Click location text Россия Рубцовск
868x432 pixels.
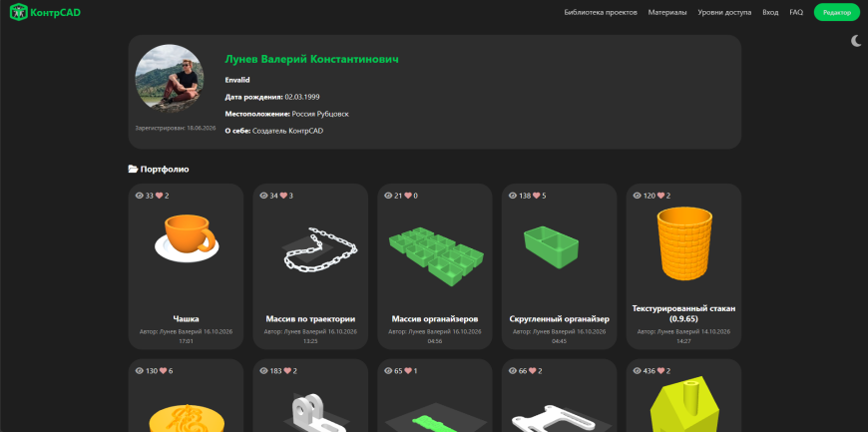tap(320, 114)
